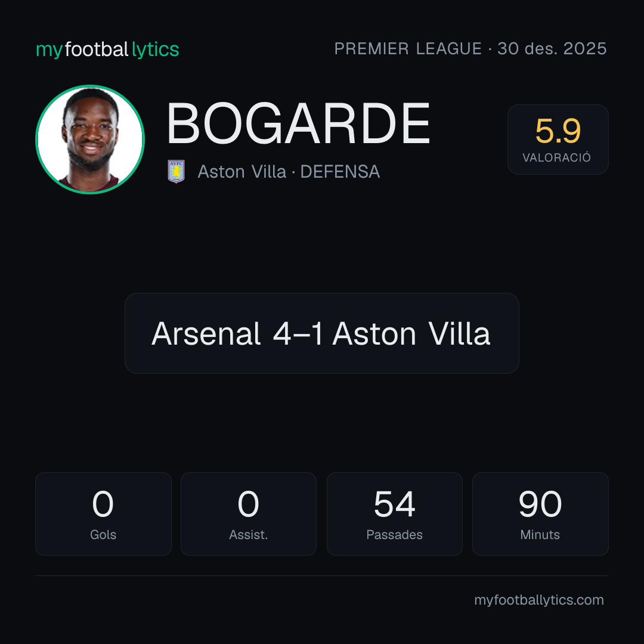Viewport: 644px width, 644px height.
Task: Click the VALORACIÓ label
Action: coord(556,157)
